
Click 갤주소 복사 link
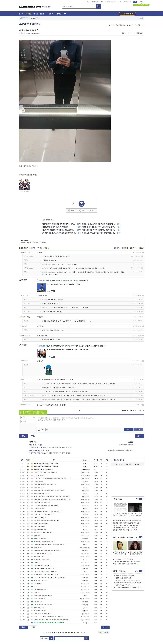[130, 25]
